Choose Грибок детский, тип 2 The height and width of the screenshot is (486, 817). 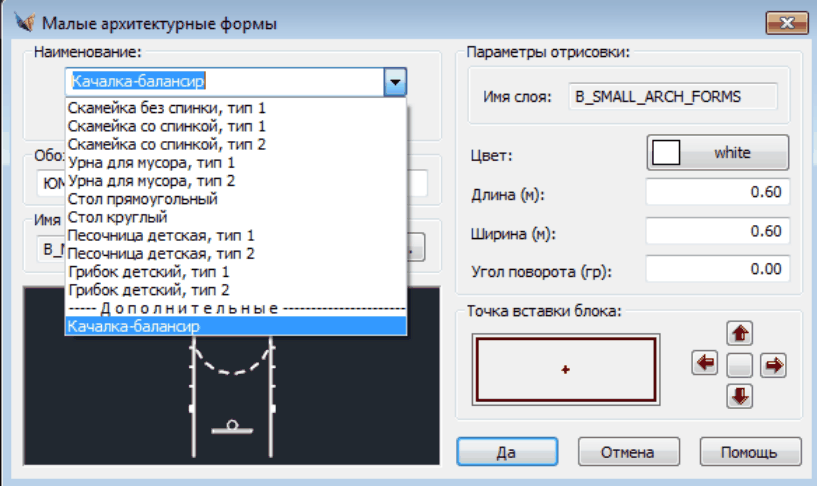pyautogui.click(x=149, y=289)
